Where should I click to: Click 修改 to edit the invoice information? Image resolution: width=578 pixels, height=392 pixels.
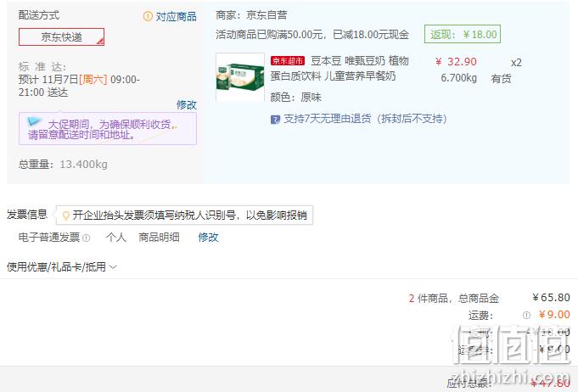tap(208, 238)
